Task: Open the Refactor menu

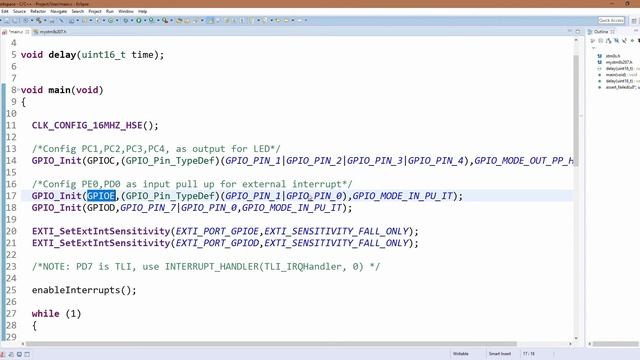Action: coord(38,11)
